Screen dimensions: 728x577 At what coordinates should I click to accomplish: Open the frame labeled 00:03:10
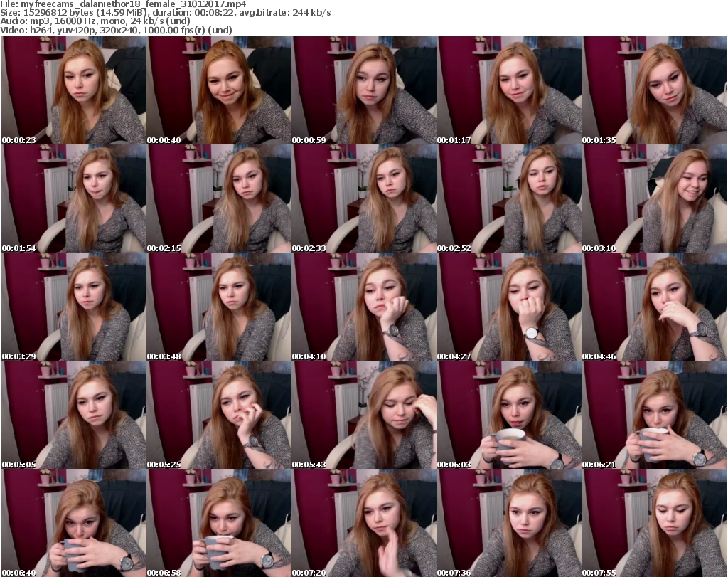(654, 198)
